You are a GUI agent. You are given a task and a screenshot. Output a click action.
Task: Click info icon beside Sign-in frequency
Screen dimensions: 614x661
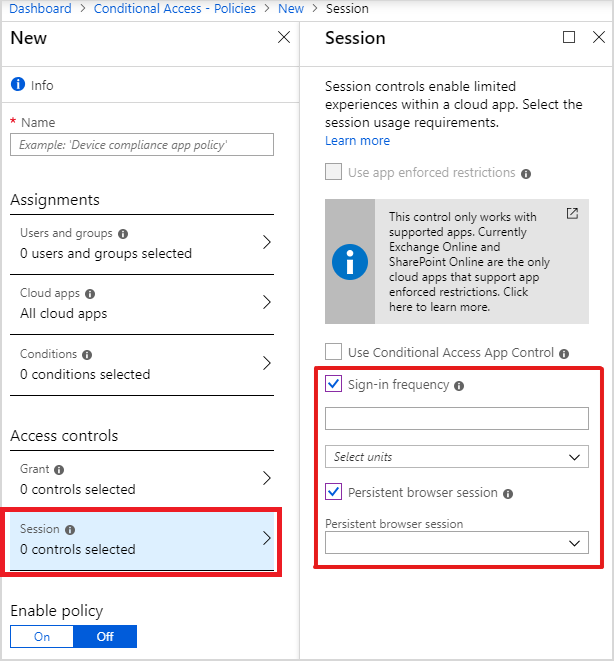[x=459, y=384]
